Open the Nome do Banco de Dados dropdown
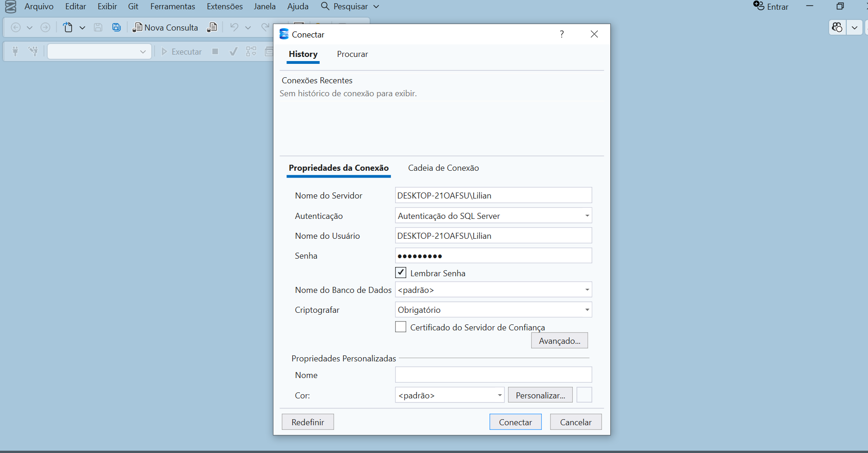The width and height of the screenshot is (868, 453). click(493, 290)
